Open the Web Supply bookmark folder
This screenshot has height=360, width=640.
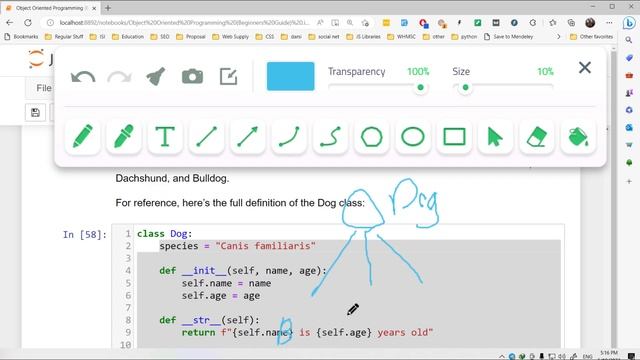[x=230, y=36]
